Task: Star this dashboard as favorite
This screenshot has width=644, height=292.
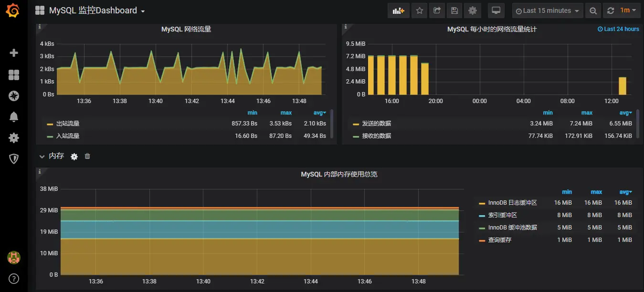Action: click(x=419, y=10)
